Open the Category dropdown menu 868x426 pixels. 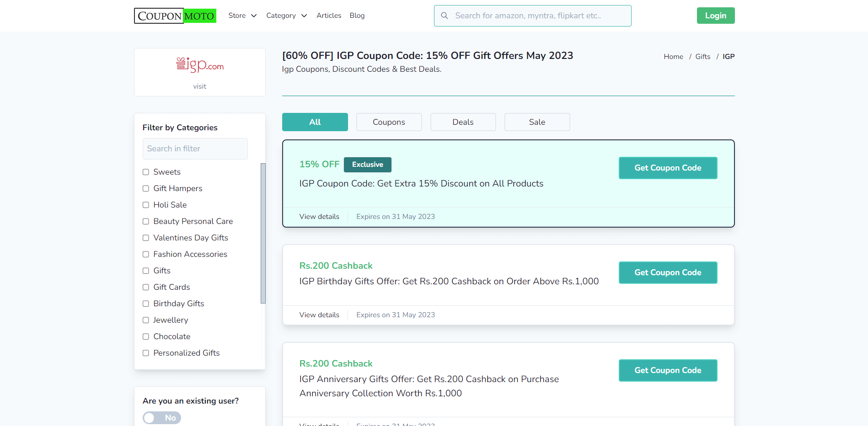click(x=286, y=16)
